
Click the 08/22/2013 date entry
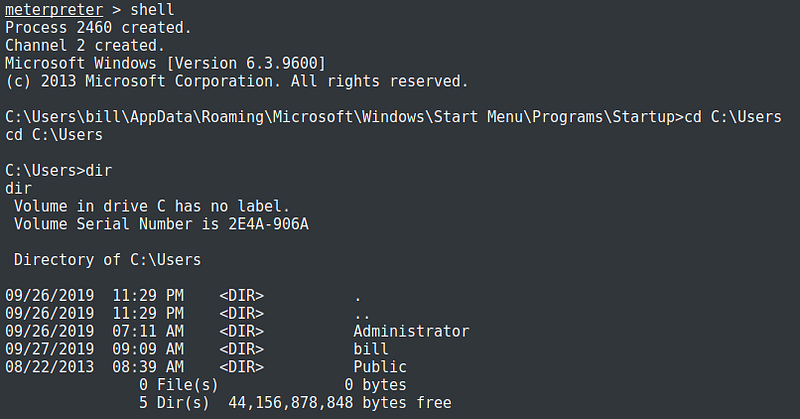click(49, 367)
